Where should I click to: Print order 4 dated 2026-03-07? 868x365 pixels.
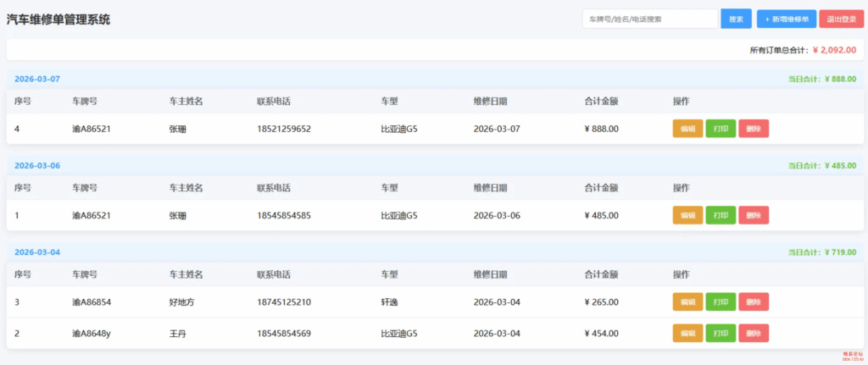point(721,129)
